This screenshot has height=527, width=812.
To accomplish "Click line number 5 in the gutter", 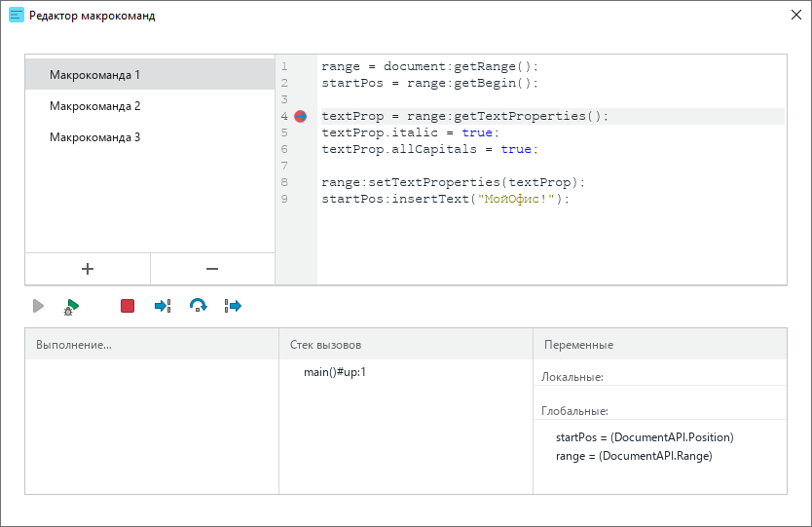I will coord(284,132).
